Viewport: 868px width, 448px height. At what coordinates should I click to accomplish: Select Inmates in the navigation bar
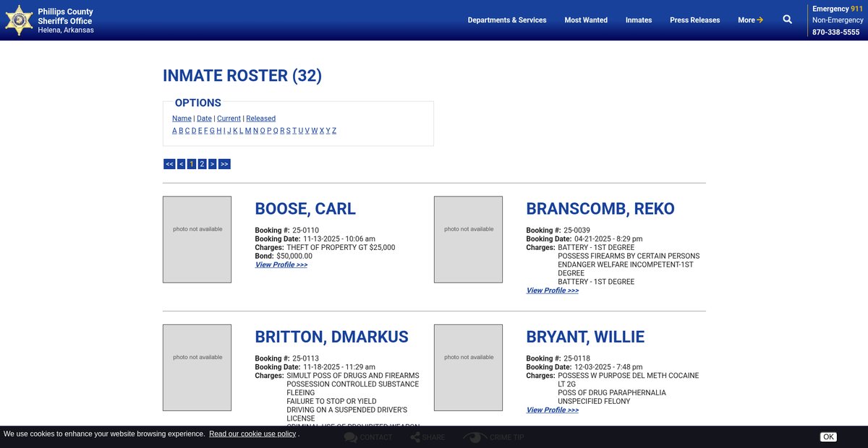[638, 20]
